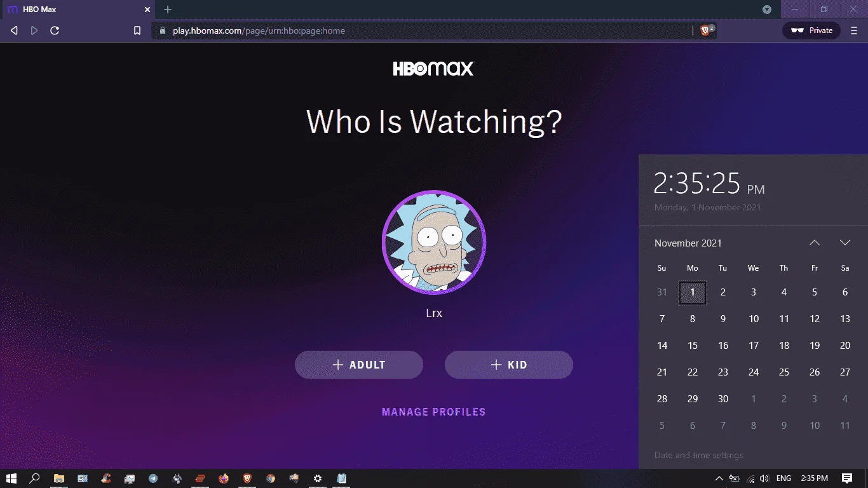Select November 21 in calendar
The image size is (868, 488).
[x=662, y=372]
